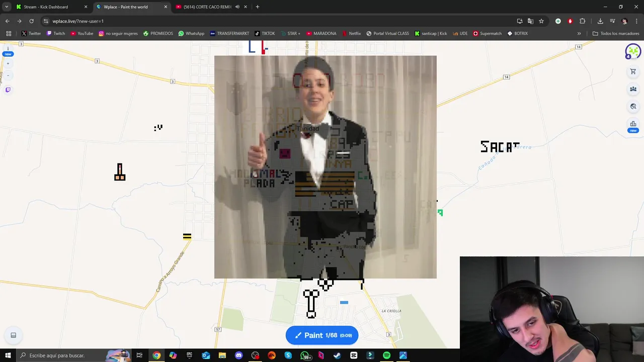The image size is (644, 362).
Task: Open Chrome three-dot menu
Action: [x=636, y=21]
